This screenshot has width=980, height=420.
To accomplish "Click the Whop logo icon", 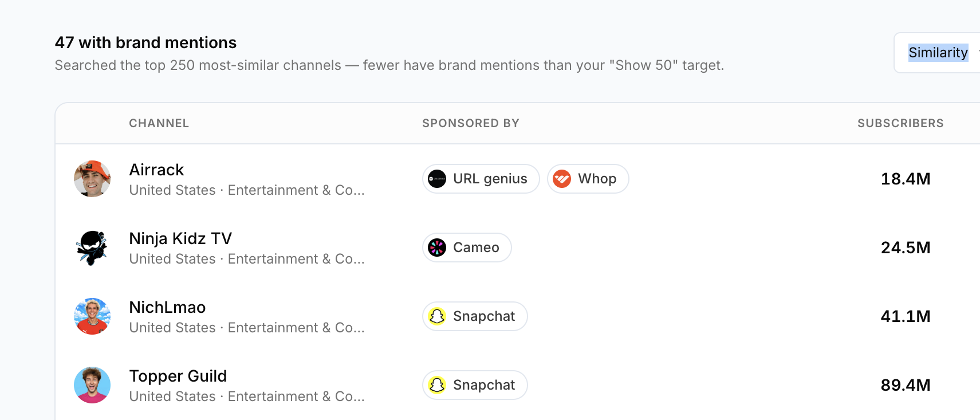I will (562, 179).
